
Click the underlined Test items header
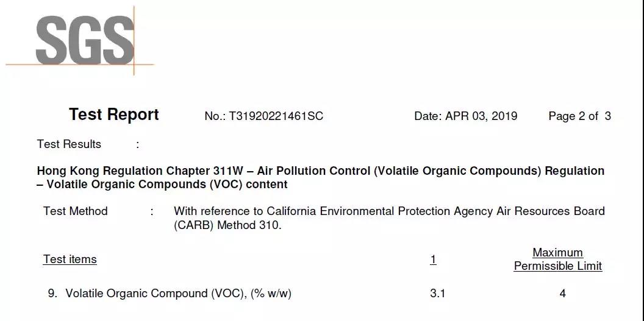(x=70, y=259)
